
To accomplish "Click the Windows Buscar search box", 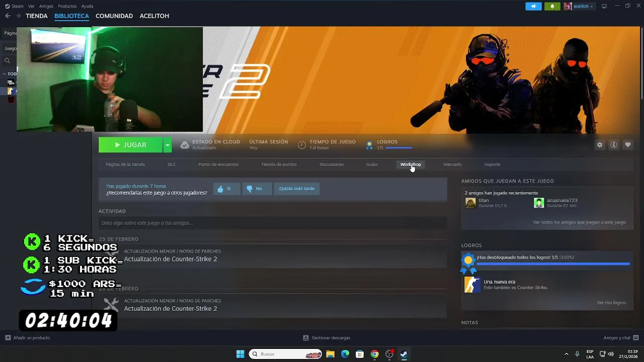I will pyautogui.click(x=286, y=354).
